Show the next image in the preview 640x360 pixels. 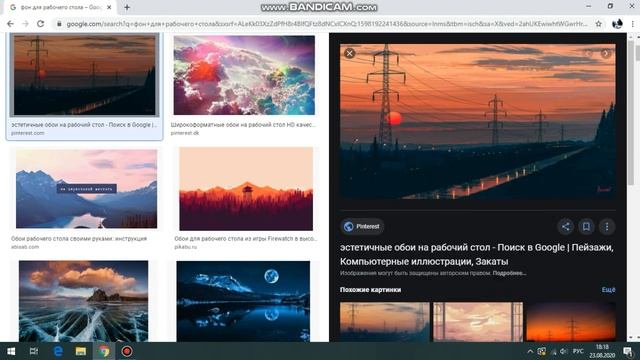[606, 53]
